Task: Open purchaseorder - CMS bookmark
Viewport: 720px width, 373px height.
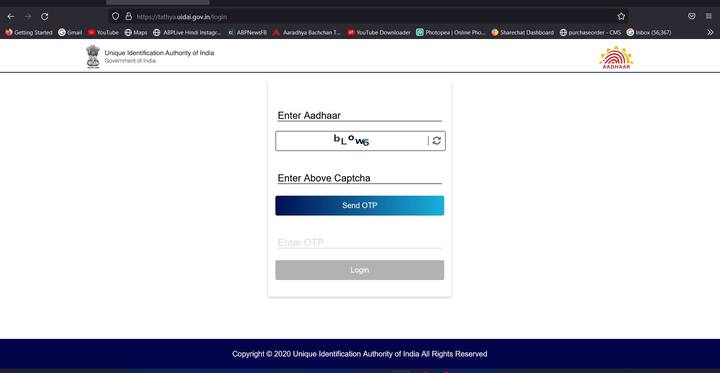Action: click(591, 33)
